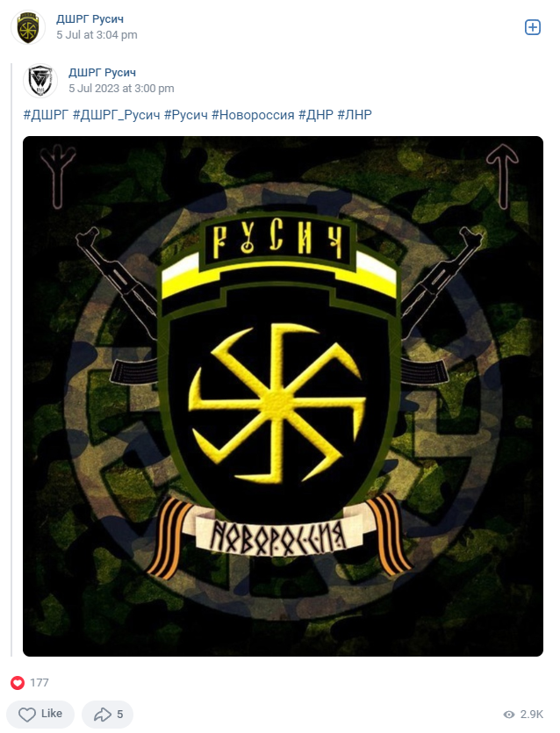Open the original post dated 5 Jul 2023
The height and width of the screenshot is (733, 560).
[121, 89]
